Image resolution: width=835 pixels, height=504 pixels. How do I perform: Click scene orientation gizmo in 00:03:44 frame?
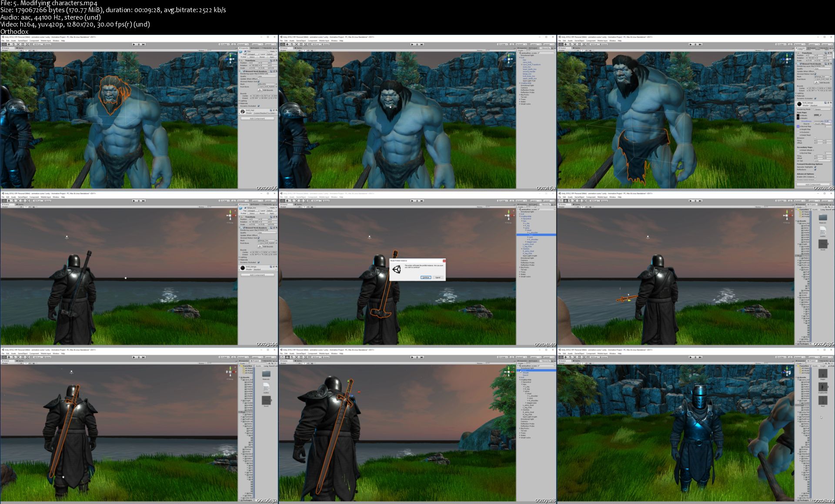(230, 216)
